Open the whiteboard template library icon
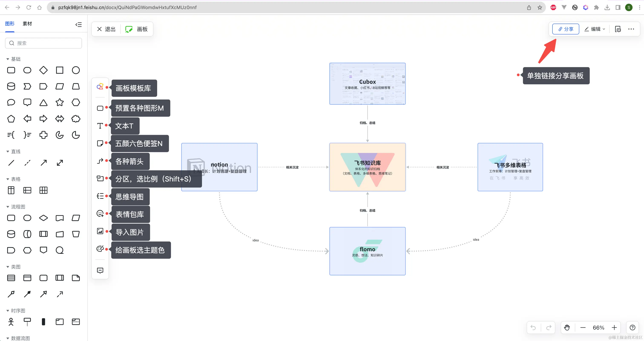644x341 pixels. coord(100,87)
